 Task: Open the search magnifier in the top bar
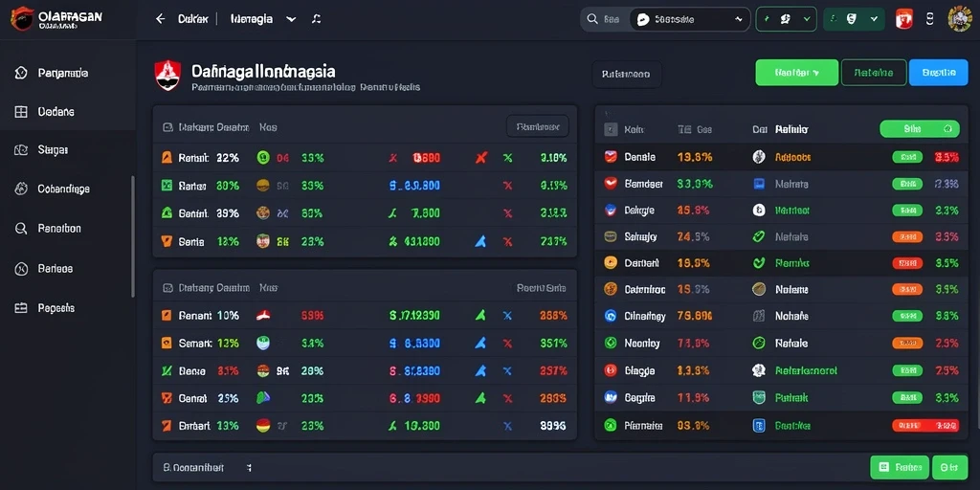click(x=591, y=19)
